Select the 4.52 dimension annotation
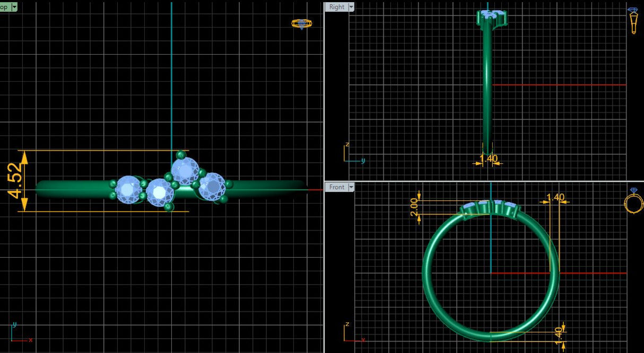The width and height of the screenshot is (644, 353). [15, 180]
